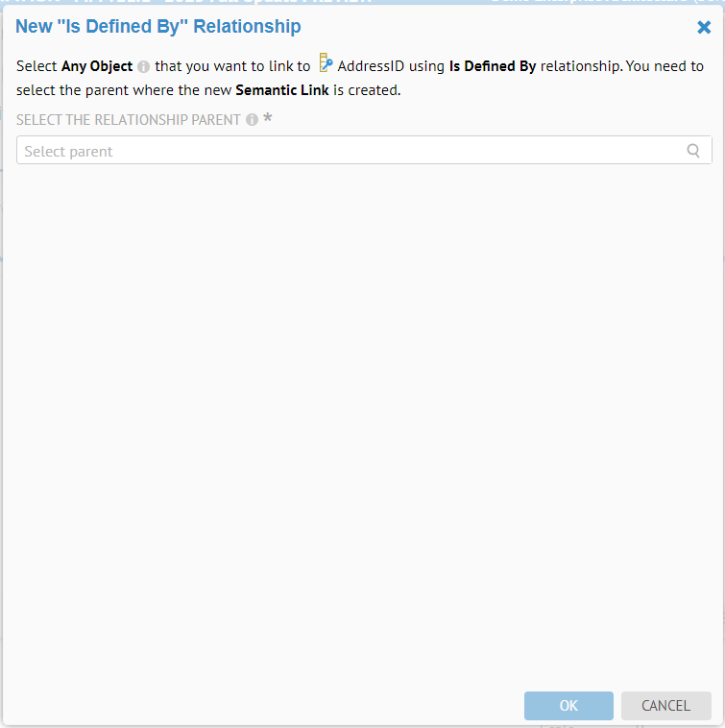
Task: Click the bold 'Semantic Link' text
Action: coord(282,91)
